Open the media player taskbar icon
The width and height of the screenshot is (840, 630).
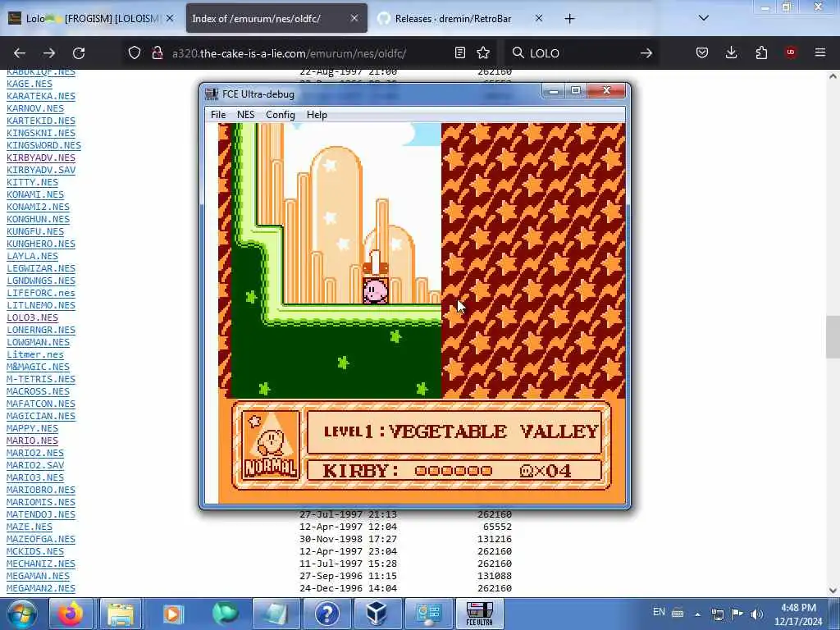172,614
